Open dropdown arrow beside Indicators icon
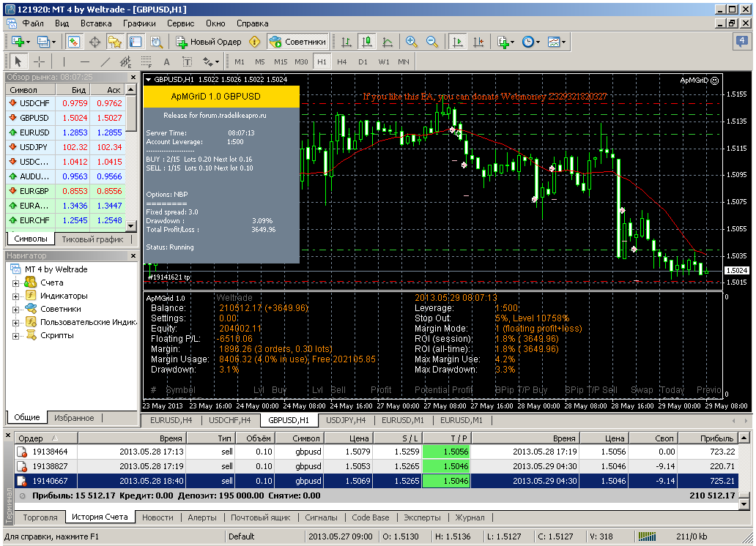The width and height of the screenshot is (756, 546). pyautogui.click(x=512, y=42)
